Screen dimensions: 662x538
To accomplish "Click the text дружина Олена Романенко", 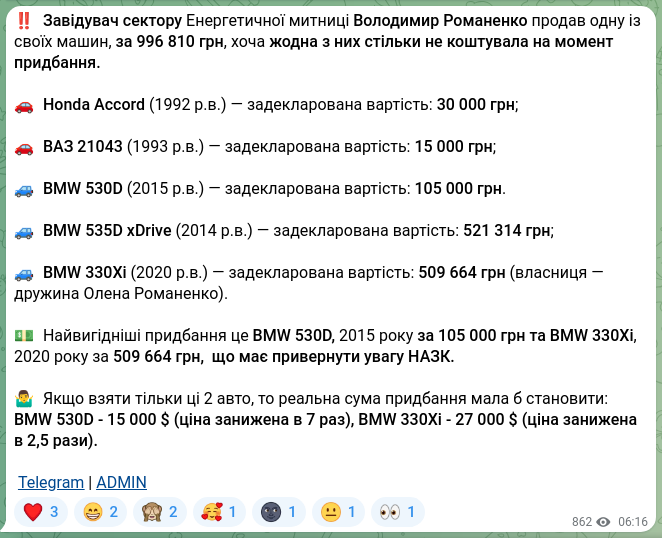I will click(x=117, y=293).
